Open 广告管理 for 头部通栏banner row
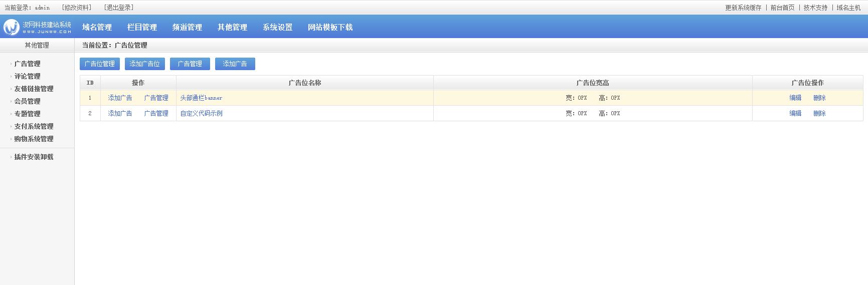The height and width of the screenshot is (285, 868). [x=156, y=98]
